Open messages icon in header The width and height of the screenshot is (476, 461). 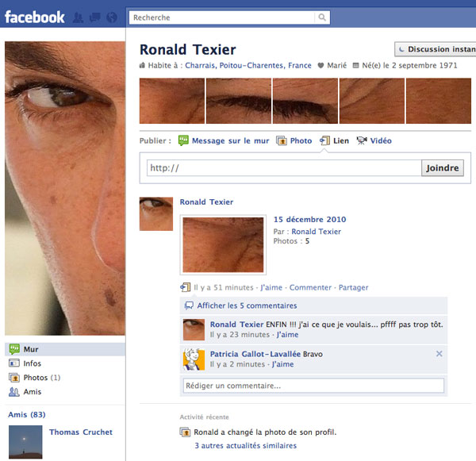tap(95, 17)
